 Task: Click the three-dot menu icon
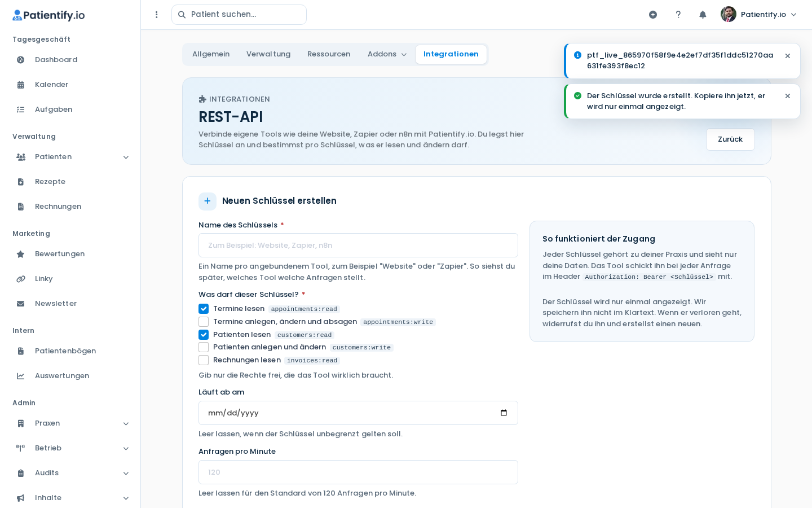157,15
